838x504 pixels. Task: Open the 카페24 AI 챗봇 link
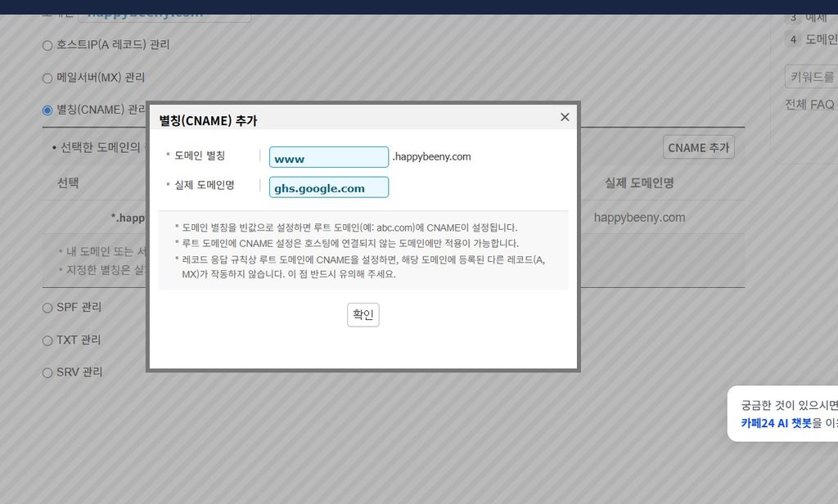(776, 423)
